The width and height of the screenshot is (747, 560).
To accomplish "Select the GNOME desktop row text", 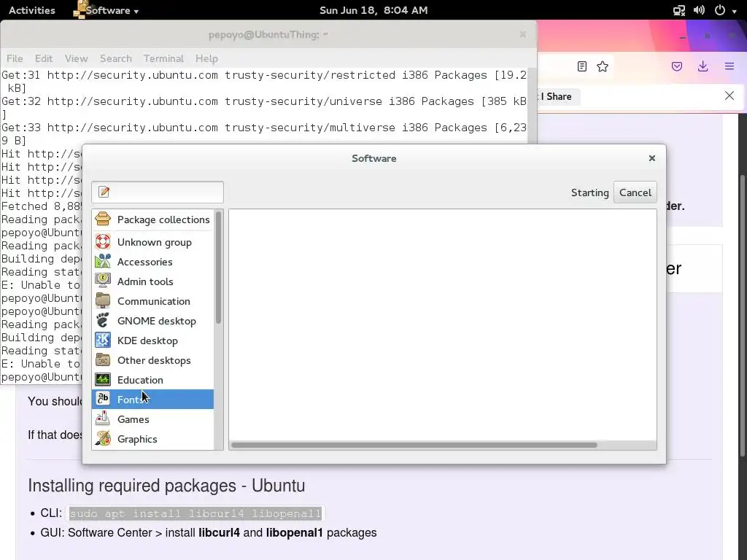I will pos(157,321).
